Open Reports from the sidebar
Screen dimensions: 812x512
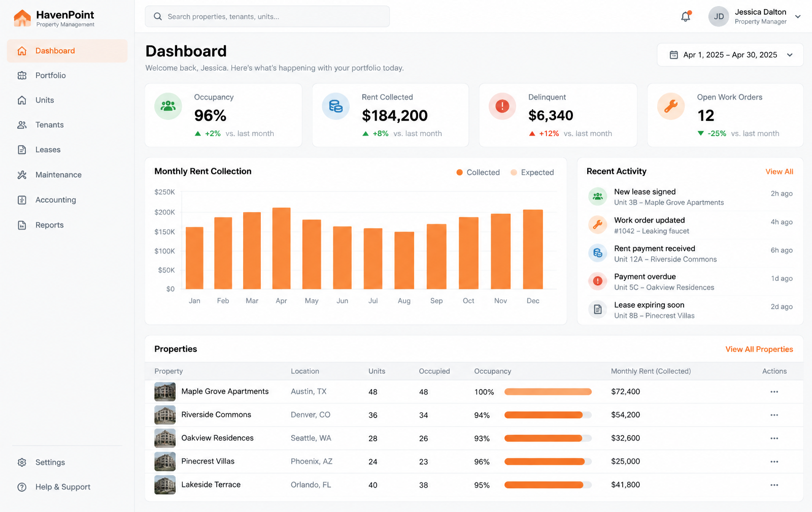[67, 225]
